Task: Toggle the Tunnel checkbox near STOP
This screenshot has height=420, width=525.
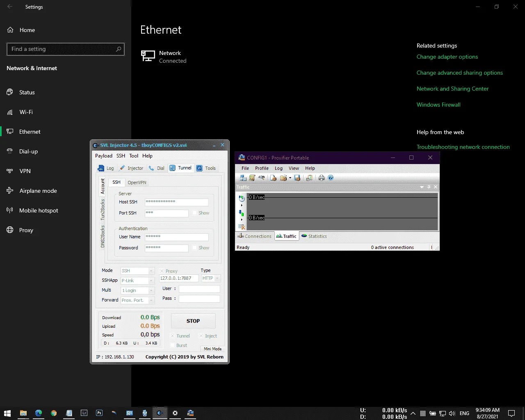Action: tap(173, 336)
